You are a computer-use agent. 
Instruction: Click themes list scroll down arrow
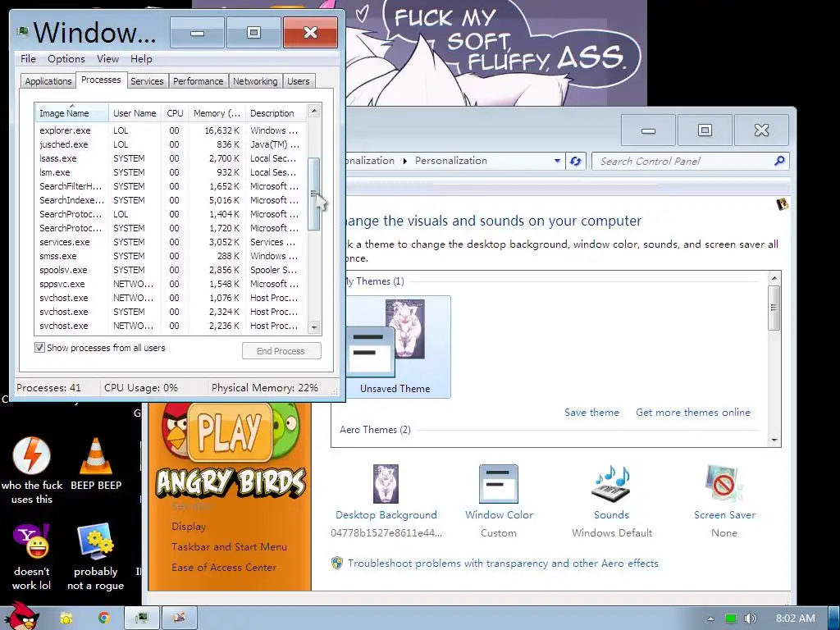pyautogui.click(x=774, y=441)
